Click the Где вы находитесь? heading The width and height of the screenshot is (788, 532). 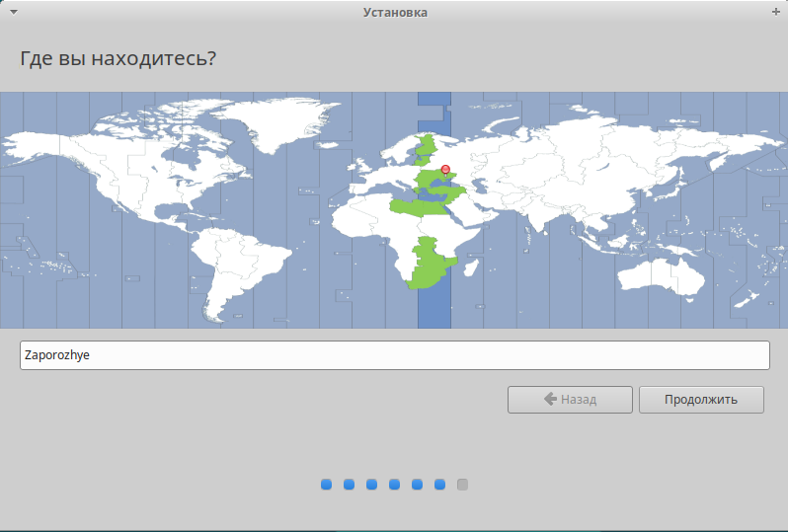point(118,58)
